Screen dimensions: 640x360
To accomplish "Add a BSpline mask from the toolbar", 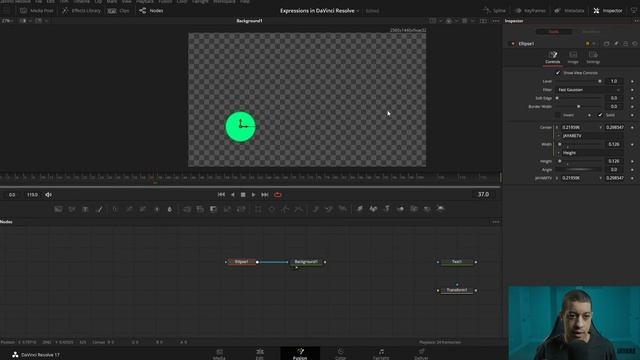I will click(x=298, y=209).
